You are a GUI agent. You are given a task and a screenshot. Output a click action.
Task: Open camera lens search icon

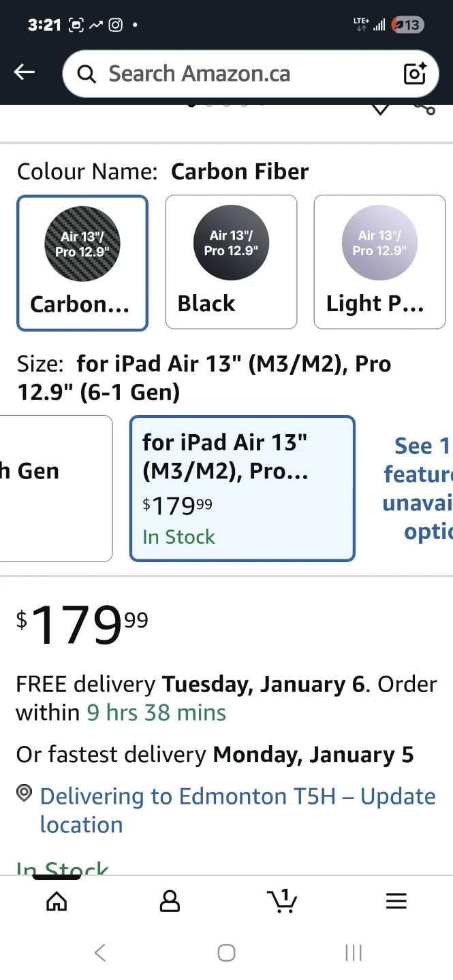[x=415, y=73]
